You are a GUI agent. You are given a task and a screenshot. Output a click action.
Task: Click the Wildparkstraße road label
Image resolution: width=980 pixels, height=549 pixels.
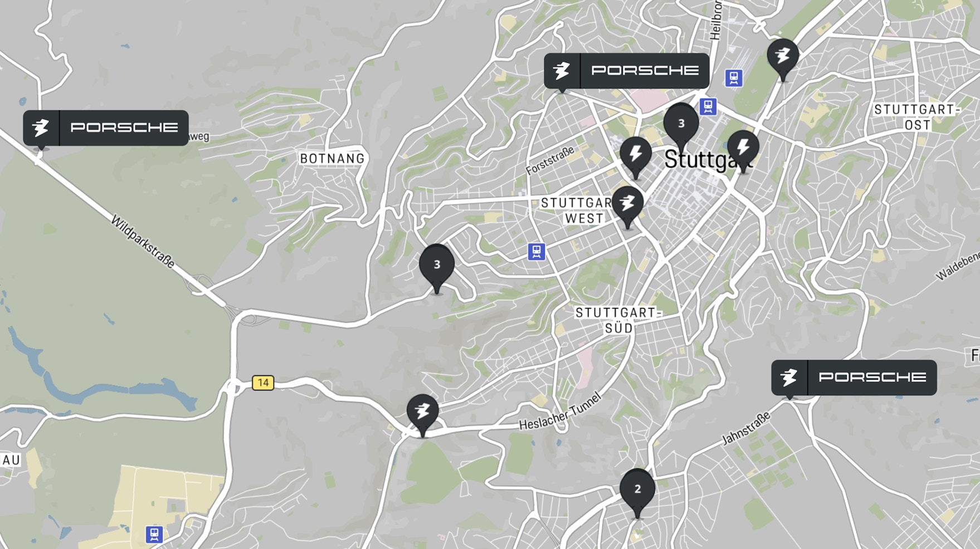143,242
